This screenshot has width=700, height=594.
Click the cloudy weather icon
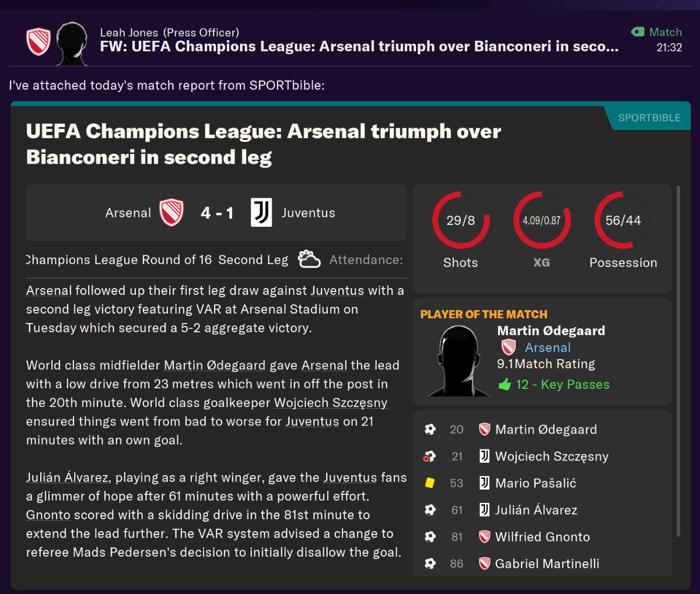(309, 259)
